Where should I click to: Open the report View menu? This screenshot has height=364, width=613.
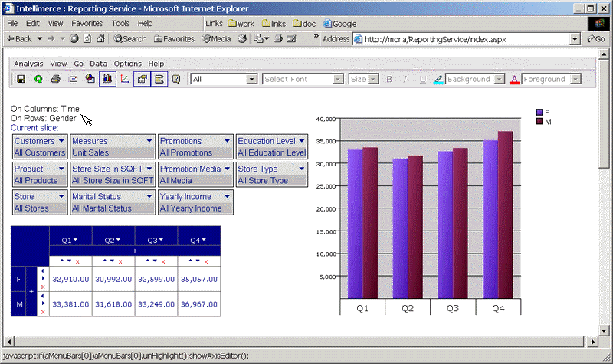pyautogui.click(x=59, y=64)
